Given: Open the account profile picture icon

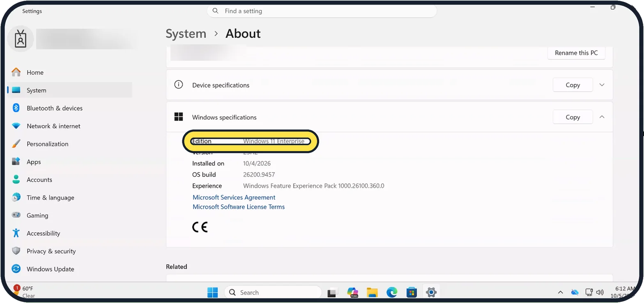Looking at the screenshot, I should 20,39.
